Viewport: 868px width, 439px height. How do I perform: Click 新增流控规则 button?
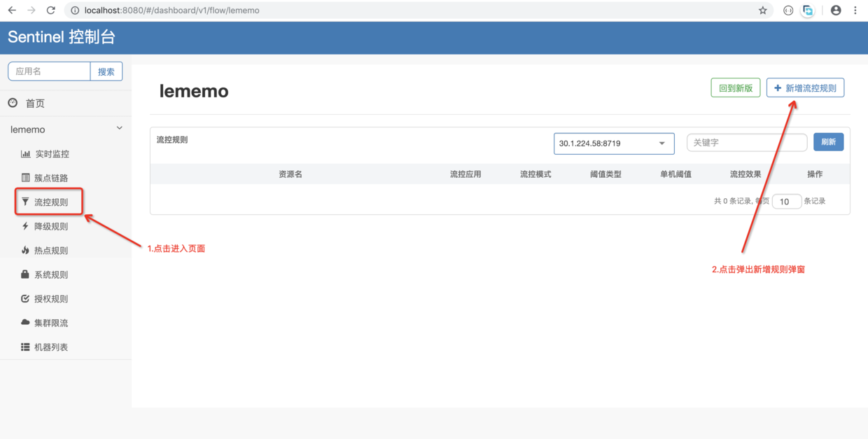pos(806,88)
